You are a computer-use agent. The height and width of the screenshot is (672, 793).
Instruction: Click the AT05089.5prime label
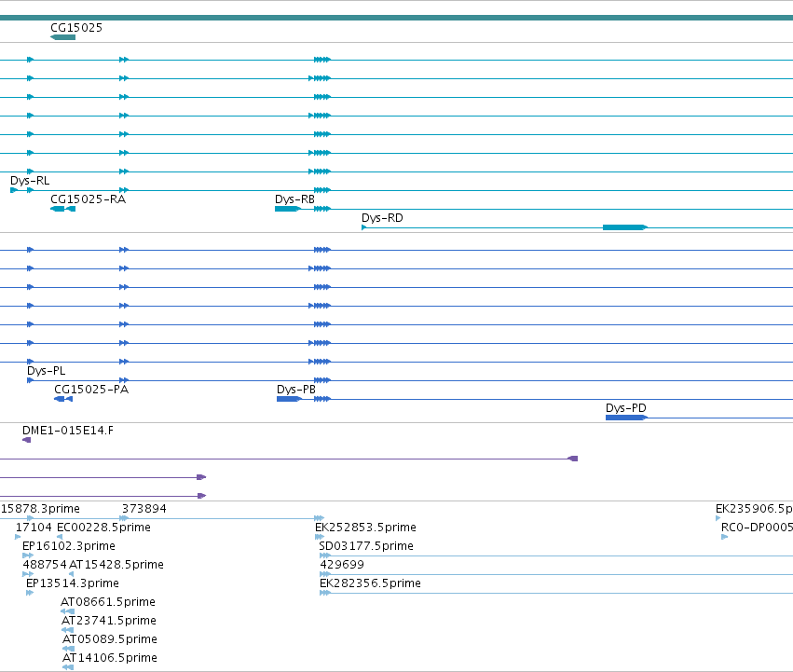[x=110, y=639]
